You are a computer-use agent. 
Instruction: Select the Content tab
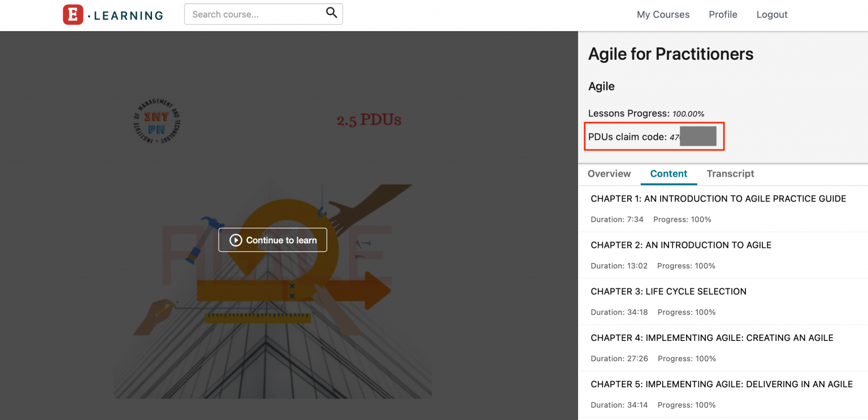[669, 174]
